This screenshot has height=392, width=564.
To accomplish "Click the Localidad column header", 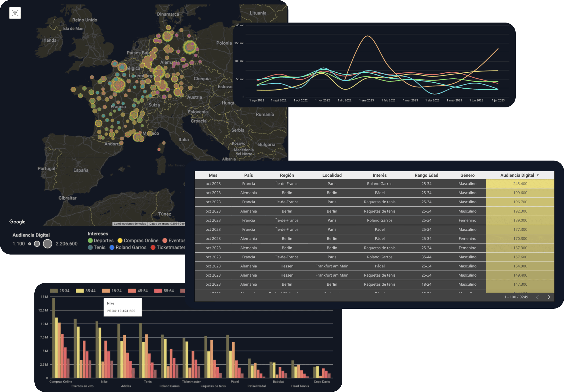I will (x=332, y=175).
